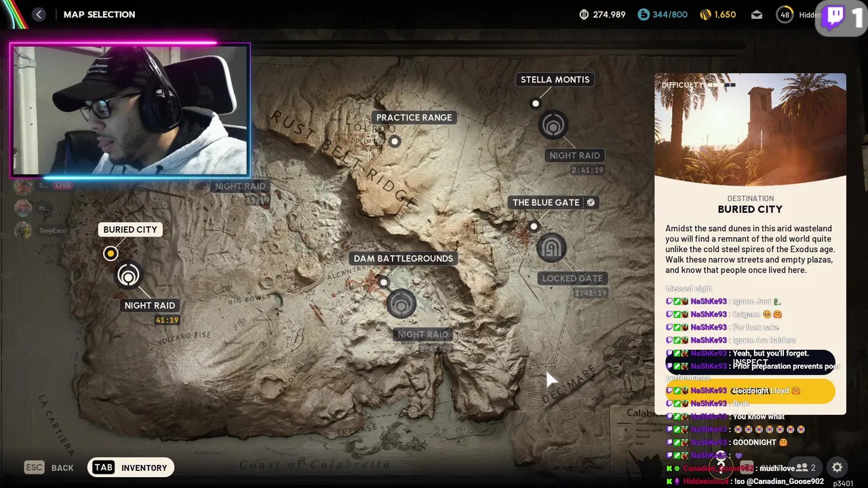Click the BACK label at bottom left
Image resolution: width=868 pixels, height=488 pixels.
coord(62,468)
